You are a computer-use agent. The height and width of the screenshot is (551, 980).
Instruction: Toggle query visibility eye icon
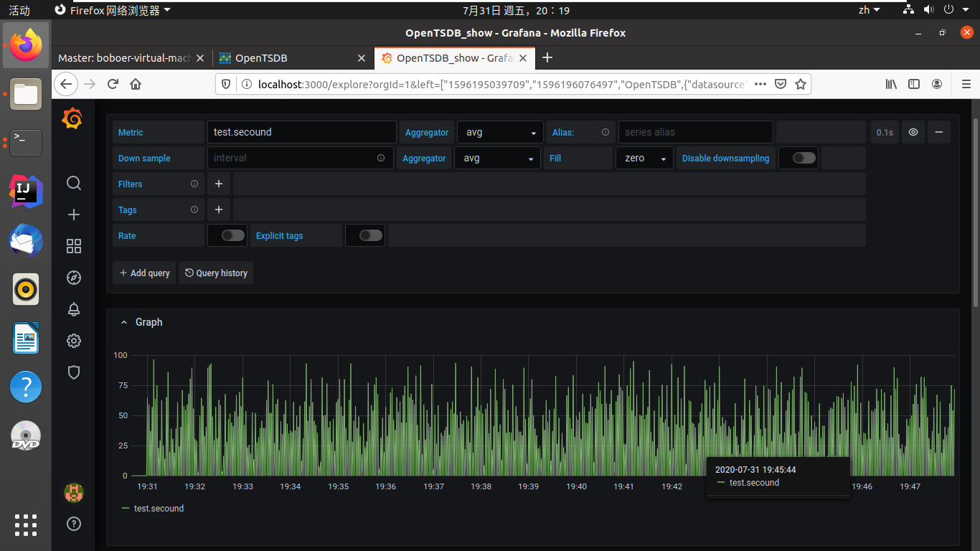[x=913, y=132]
